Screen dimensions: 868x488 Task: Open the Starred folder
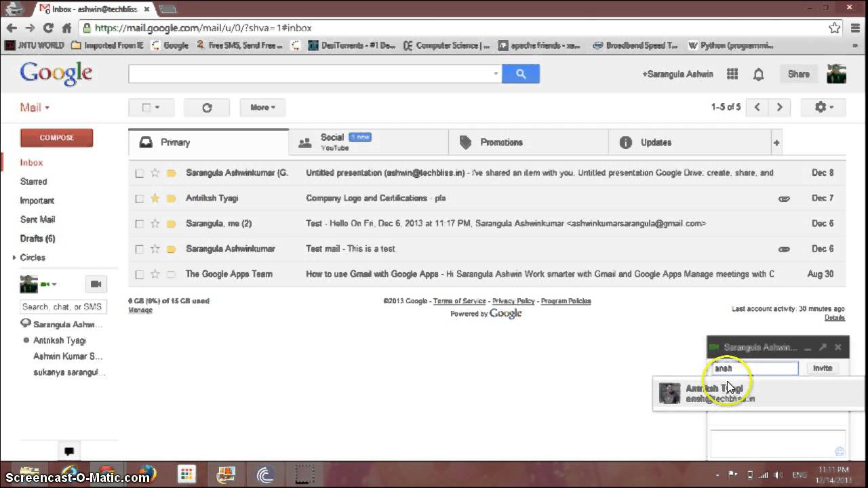(33, 182)
